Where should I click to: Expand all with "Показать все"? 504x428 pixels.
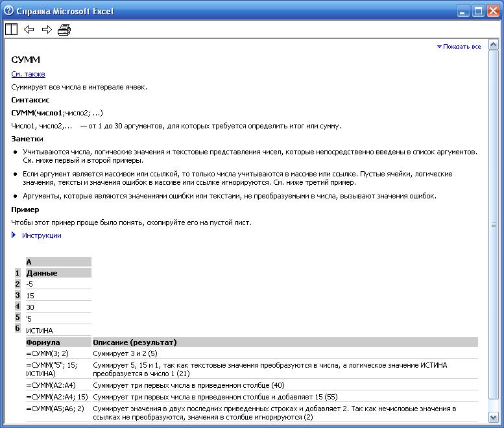point(459,47)
